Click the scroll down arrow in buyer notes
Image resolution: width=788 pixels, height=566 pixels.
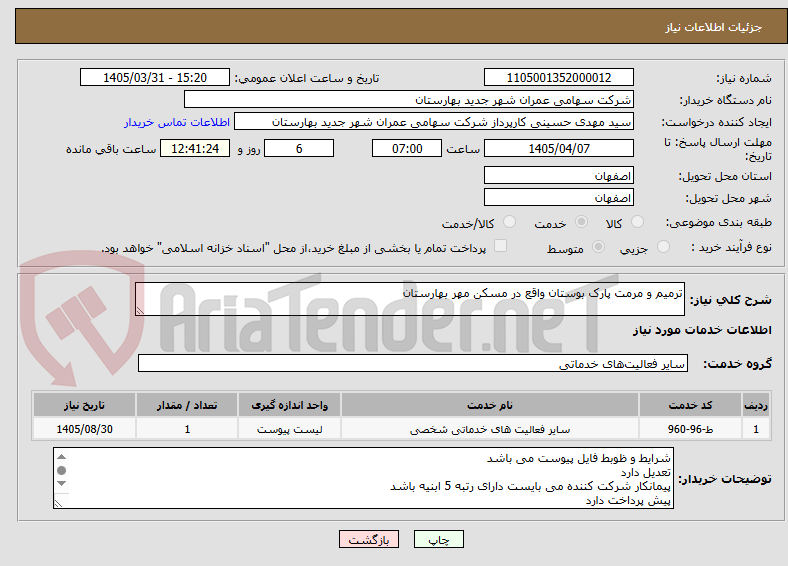[61, 484]
